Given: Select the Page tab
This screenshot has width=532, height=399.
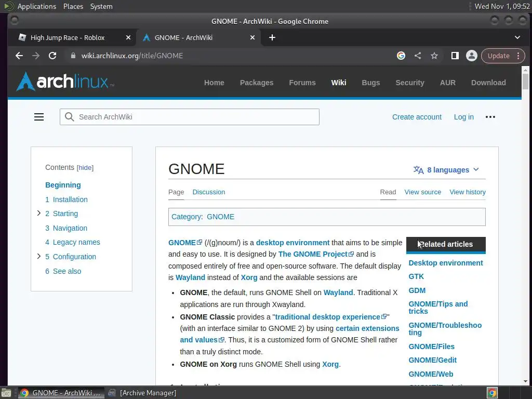Looking at the screenshot, I should pos(176,192).
